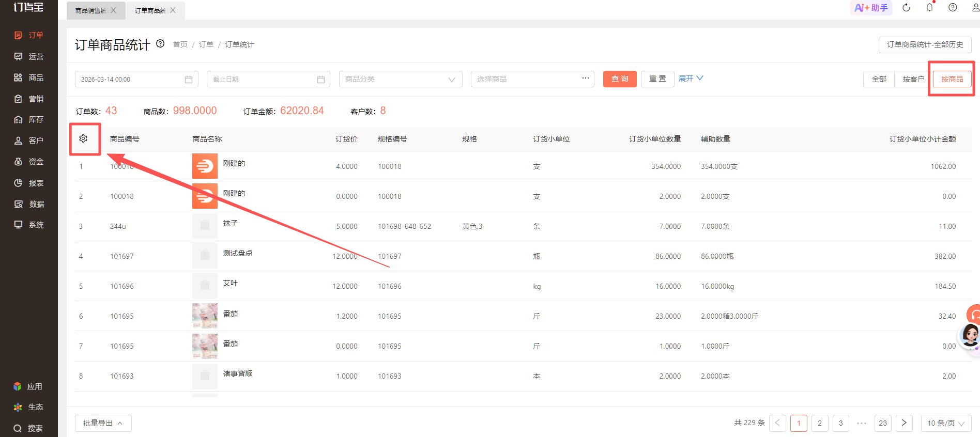Click the table column settings gear
The image size is (980, 437).
click(x=83, y=138)
